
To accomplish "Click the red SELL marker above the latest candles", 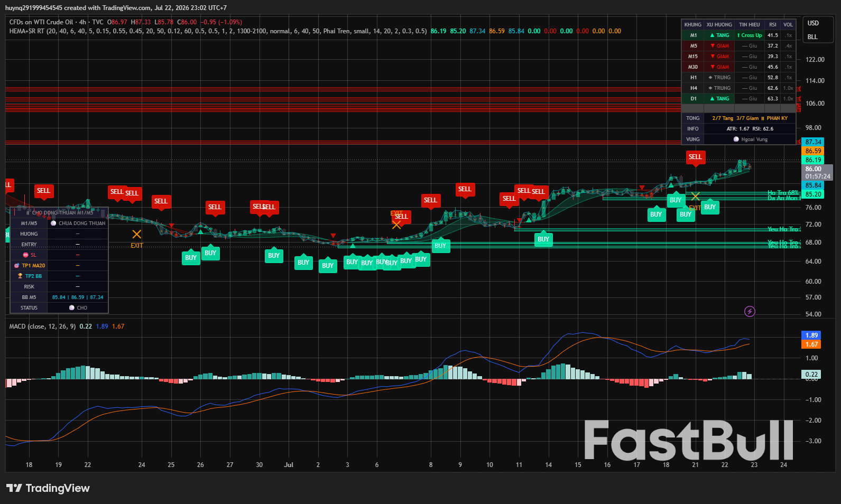I will (x=695, y=157).
